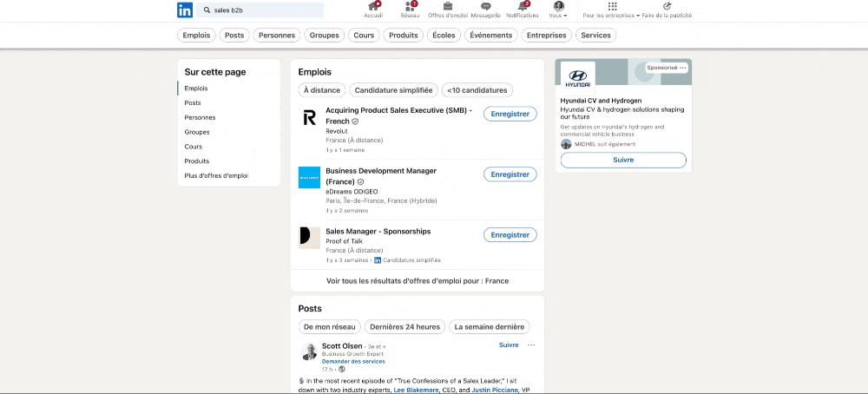Filter results by Services pill
This screenshot has height=394, width=868.
point(595,36)
